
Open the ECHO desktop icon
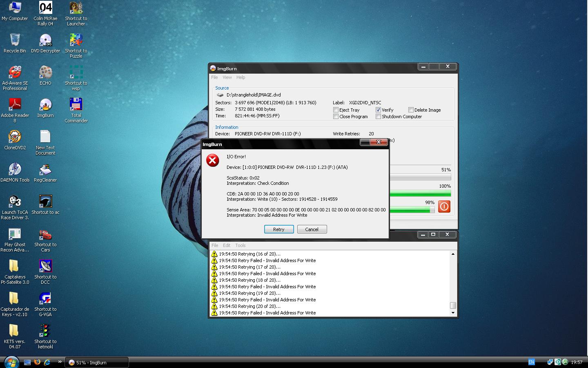(45, 76)
